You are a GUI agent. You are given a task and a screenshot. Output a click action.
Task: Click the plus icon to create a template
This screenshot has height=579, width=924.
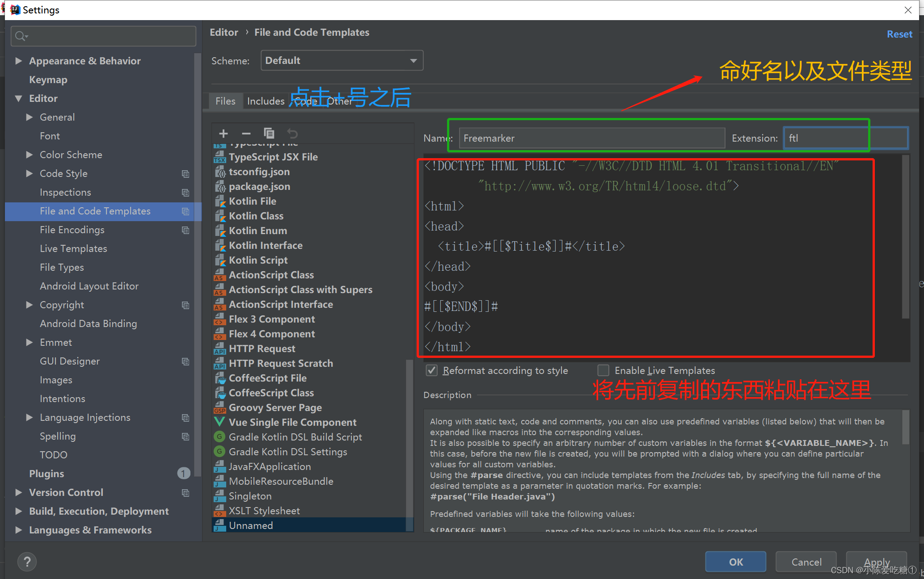[224, 133]
